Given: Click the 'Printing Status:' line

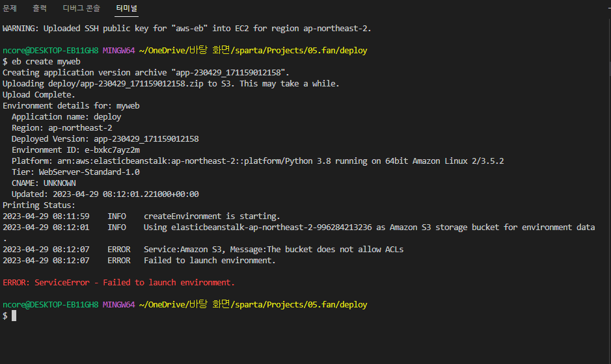Looking at the screenshot, I should 39,205.
